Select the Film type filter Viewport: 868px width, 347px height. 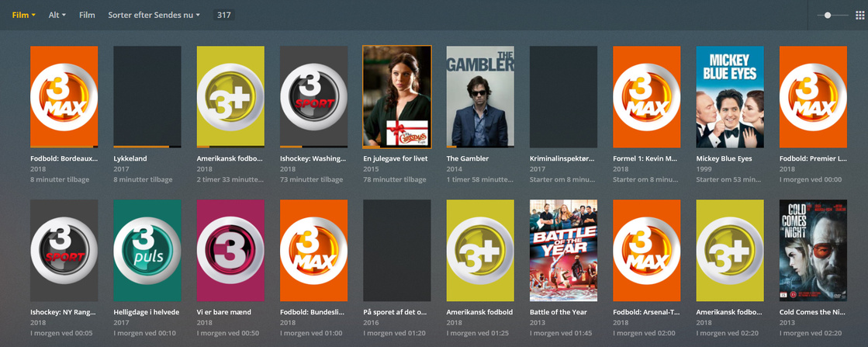pos(87,15)
